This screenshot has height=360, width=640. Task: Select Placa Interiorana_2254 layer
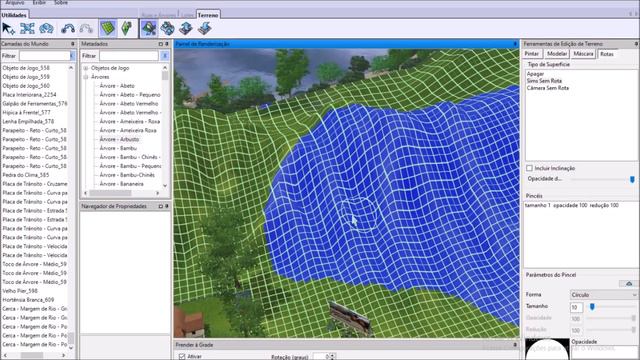[29, 95]
